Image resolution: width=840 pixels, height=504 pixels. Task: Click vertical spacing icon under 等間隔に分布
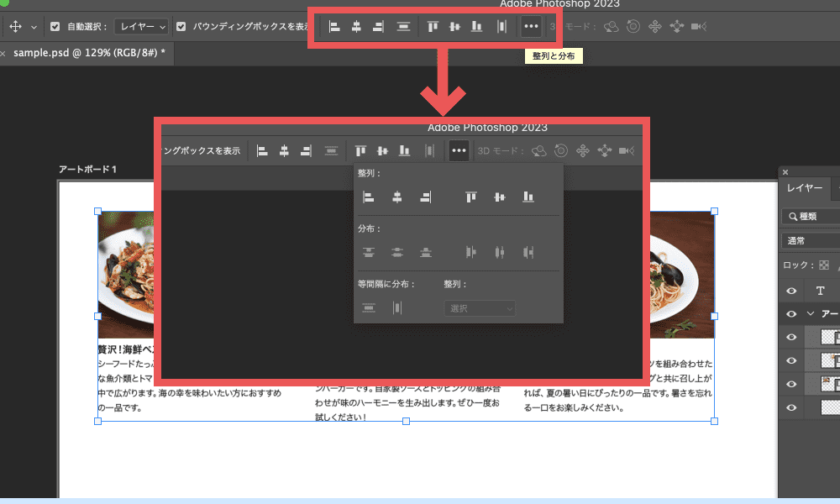click(369, 308)
